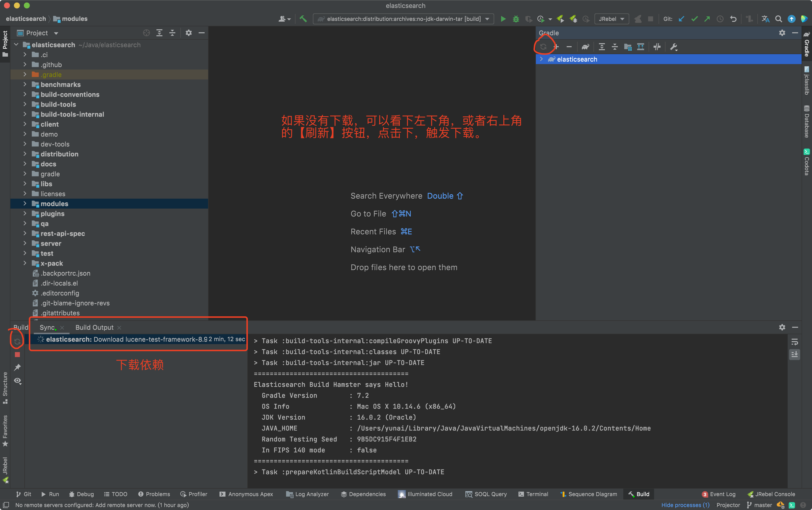Click the Build project hammer icon

[303, 19]
